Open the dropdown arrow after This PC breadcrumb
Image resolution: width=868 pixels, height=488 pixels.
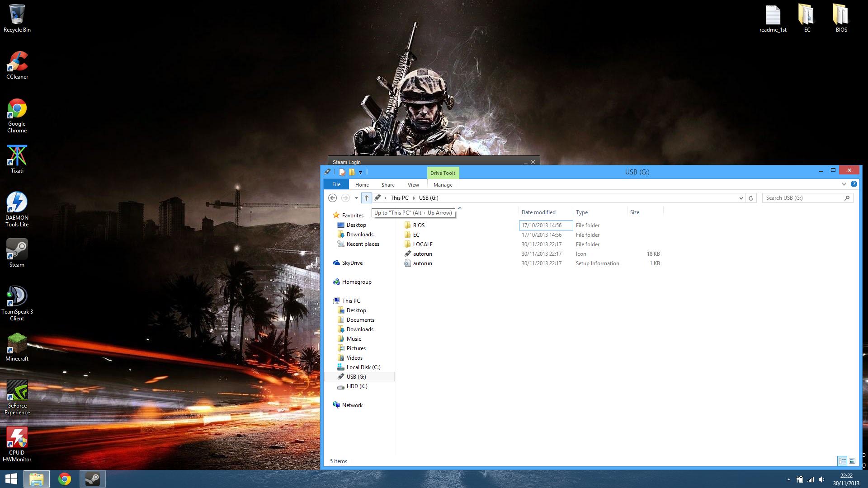point(414,198)
